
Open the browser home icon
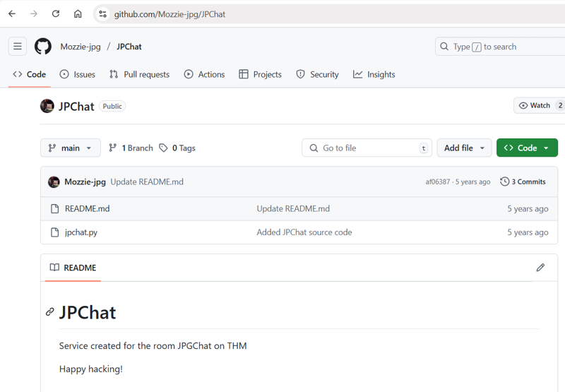pos(78,14)
